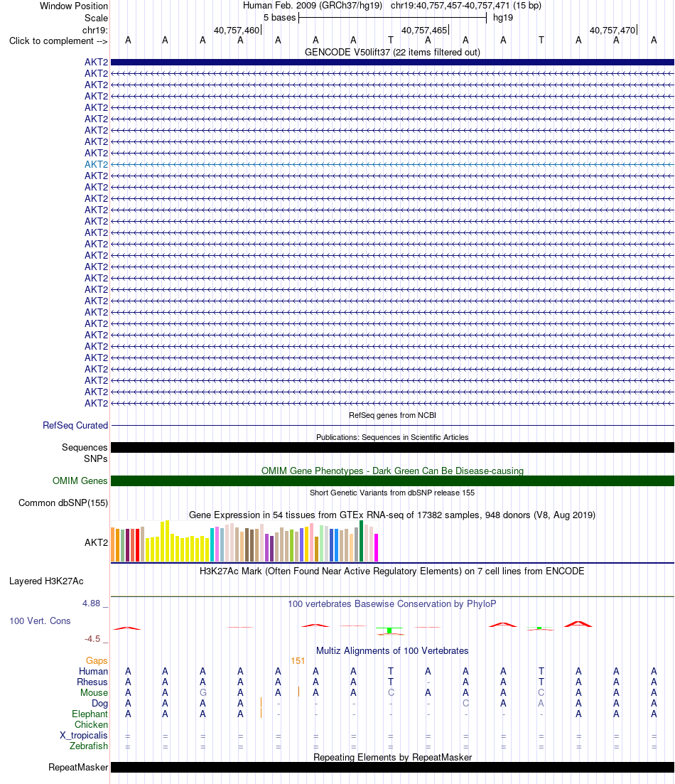This screenshot has width=675, height=784.
Task: Select the RepeatMasker track label
Action: pos(78,768)
